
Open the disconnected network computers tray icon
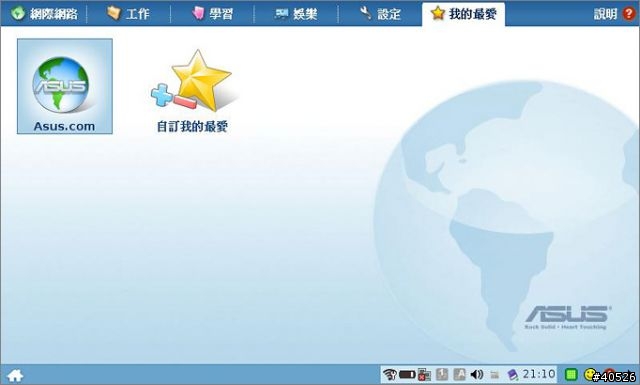tap(424, 374)
